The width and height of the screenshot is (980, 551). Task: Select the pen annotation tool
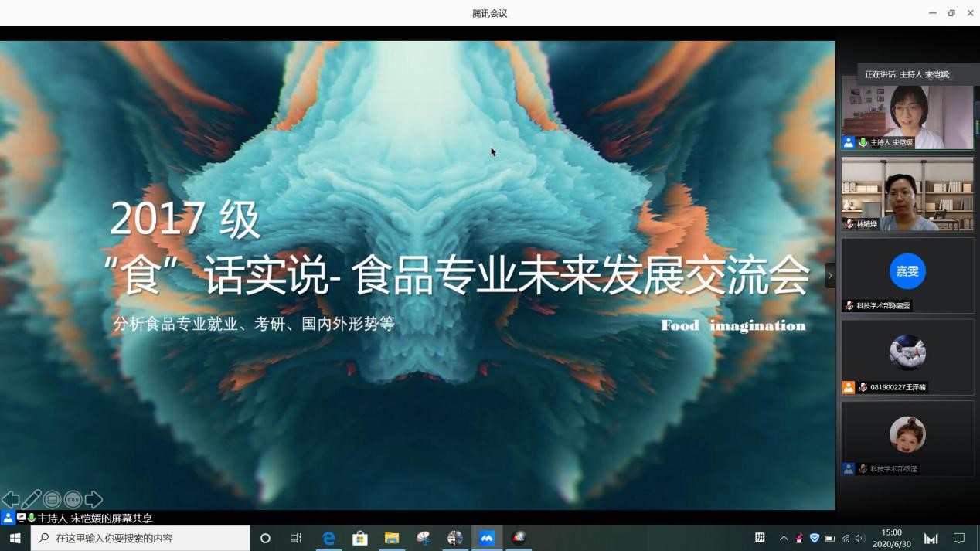[32, 500]
